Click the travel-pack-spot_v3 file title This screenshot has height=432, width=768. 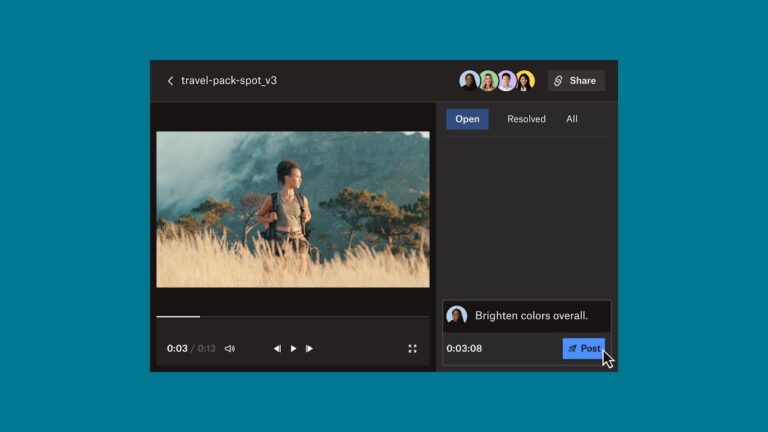(x=229, y=80)
